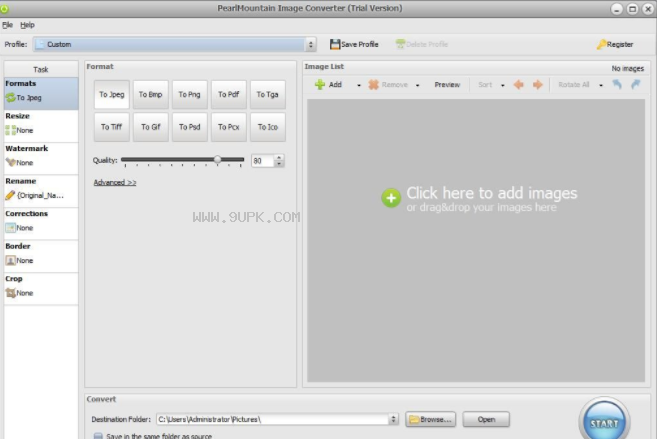Click the blue START button
657x439 pixels.
pos(604,421)
